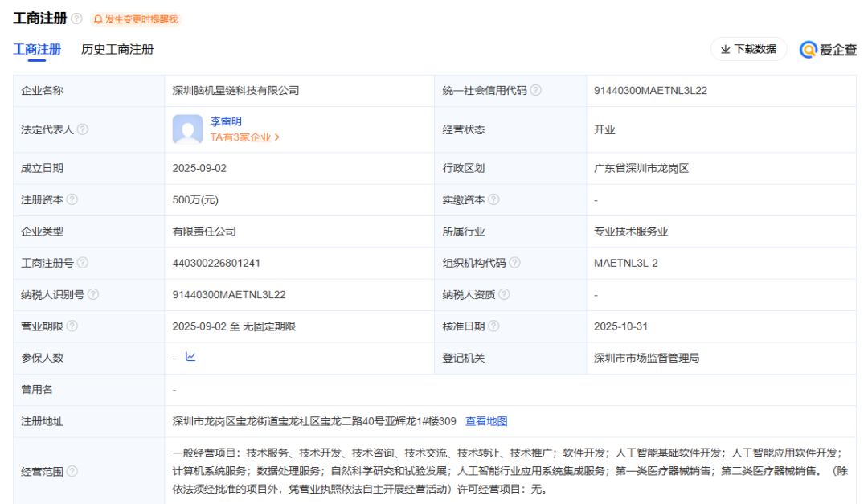Click the 爱企查 logo
The image size is (868, 504).
click(826, 49)
